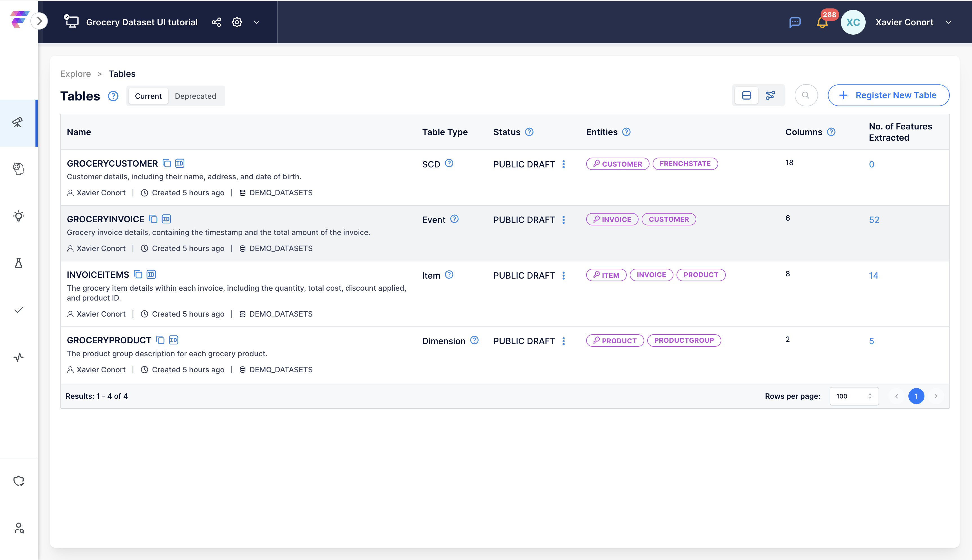The width and height of the screenshot is (972, 560).
Task: Copy the INVOICEITEMS table ID
Action: pyautogui.click(x=151, y=274)
